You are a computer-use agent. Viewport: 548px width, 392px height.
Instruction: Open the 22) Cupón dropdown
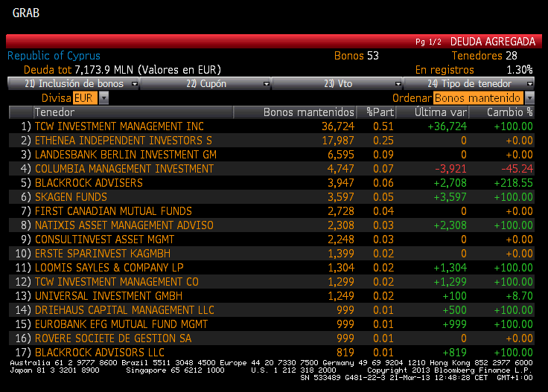click(205, 84)
